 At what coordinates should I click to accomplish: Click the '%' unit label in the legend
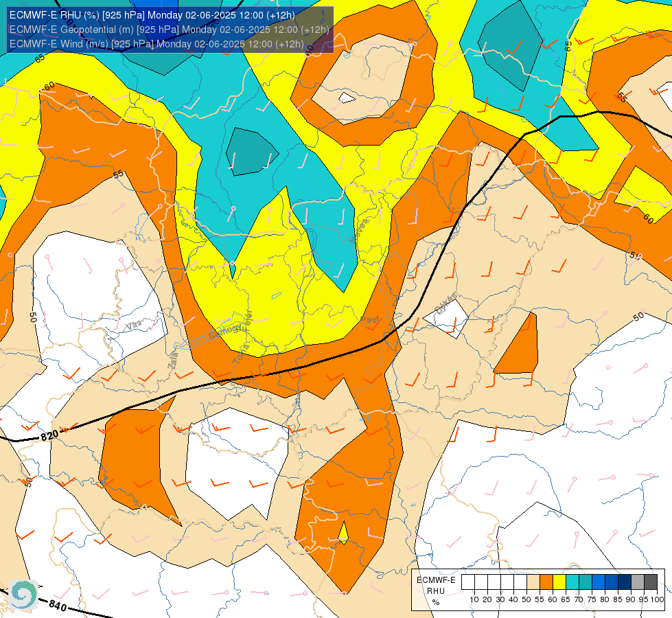click(x=436, y=602)
